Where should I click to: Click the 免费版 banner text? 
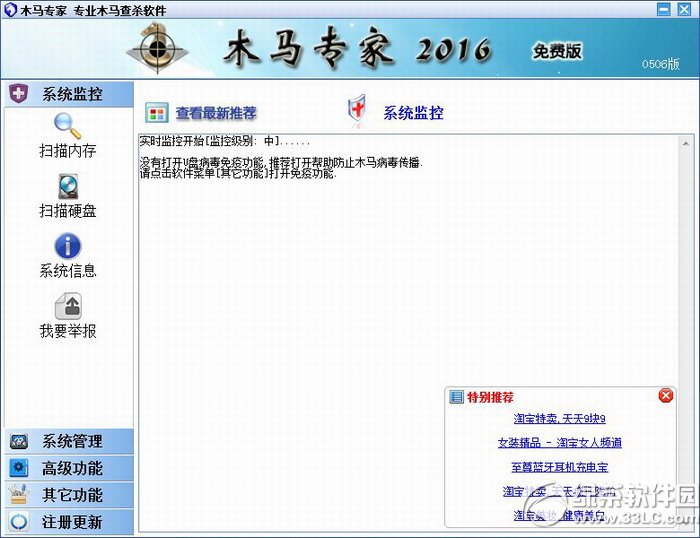[x=557, y=51]
